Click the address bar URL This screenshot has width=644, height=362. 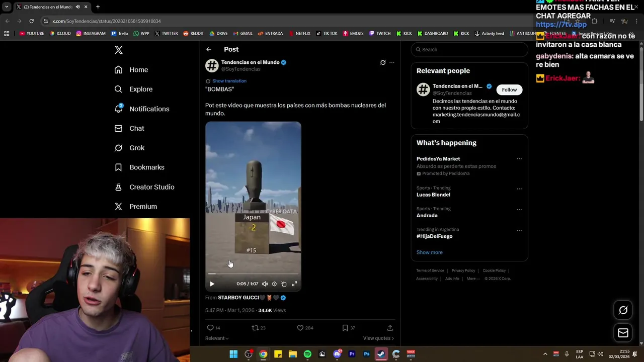(107, 21)
